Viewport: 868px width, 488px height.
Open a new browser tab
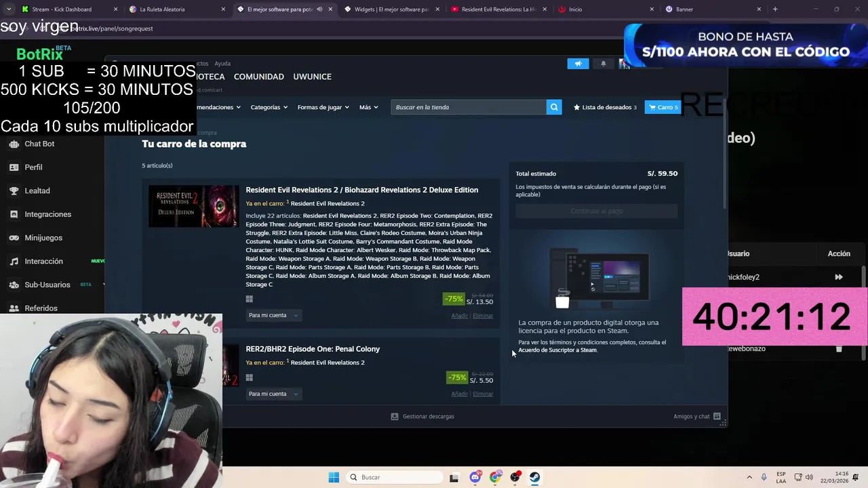775,9
